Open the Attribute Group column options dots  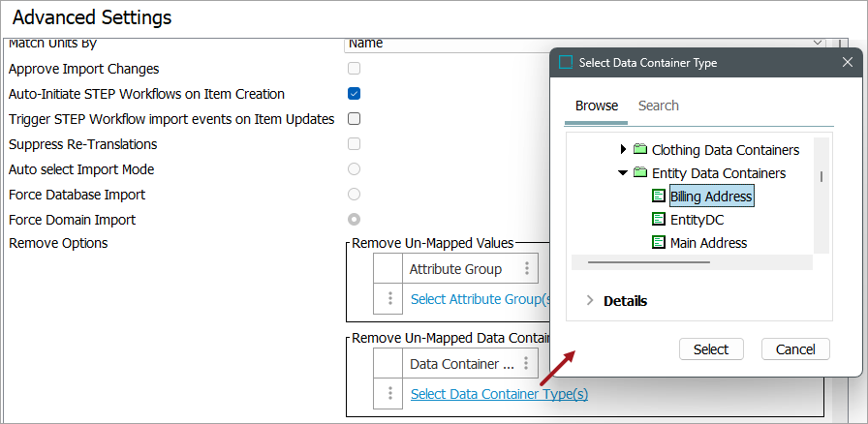point(527,269)
